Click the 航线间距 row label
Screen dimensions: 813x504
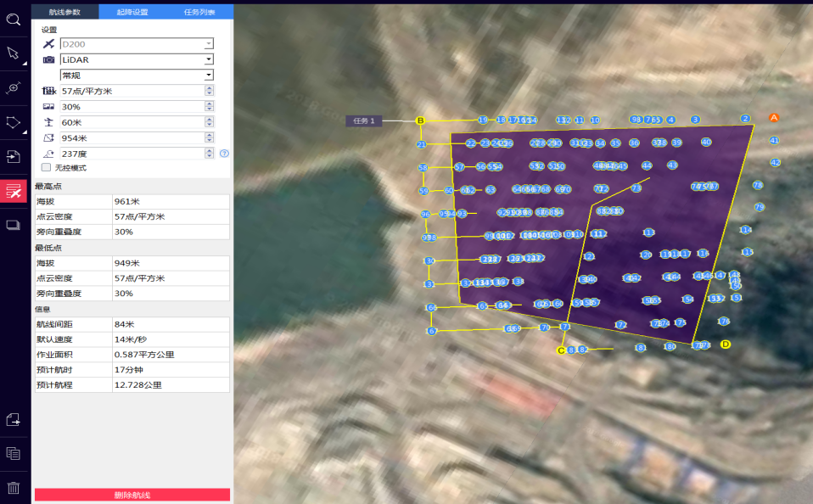click(54, 324)
